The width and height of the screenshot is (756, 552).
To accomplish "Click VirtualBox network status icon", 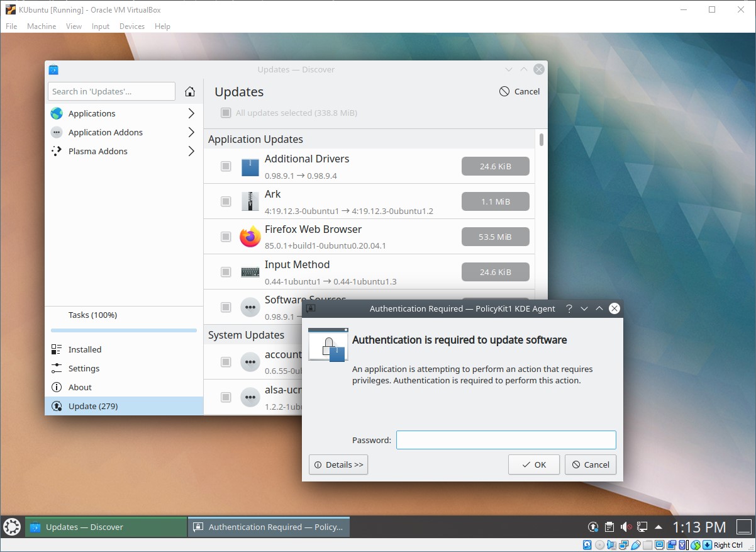I will [624, 545].
